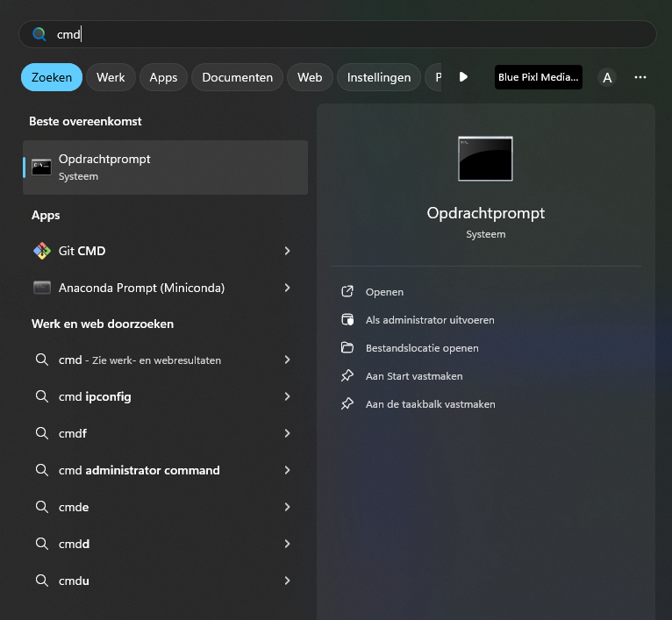Click the large Opdrachtprompt preview thumbnail
Screen dimensions: 672x620
click(485, 159)
